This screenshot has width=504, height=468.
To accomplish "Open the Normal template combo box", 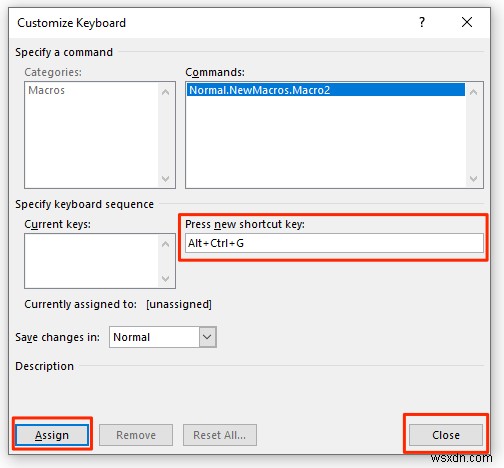I will (163, 337).
